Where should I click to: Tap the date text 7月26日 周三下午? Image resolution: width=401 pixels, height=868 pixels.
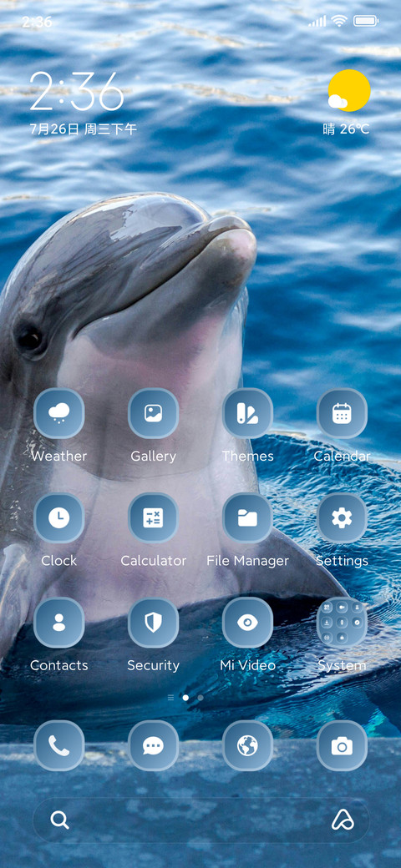(83, 129)
